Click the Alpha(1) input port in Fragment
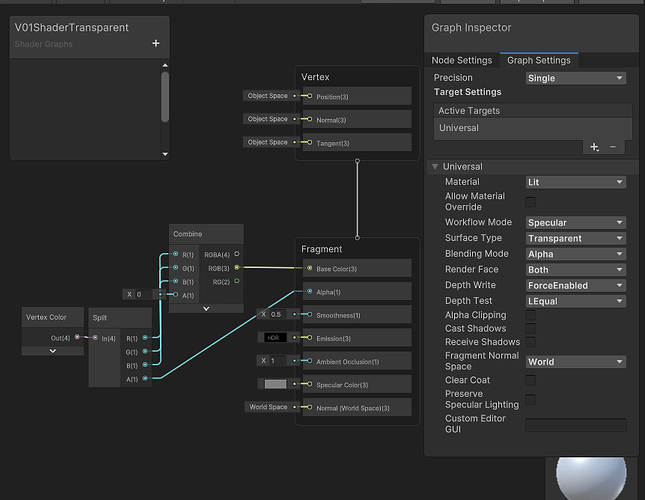 pyautogui.click(x=309, y=292)
